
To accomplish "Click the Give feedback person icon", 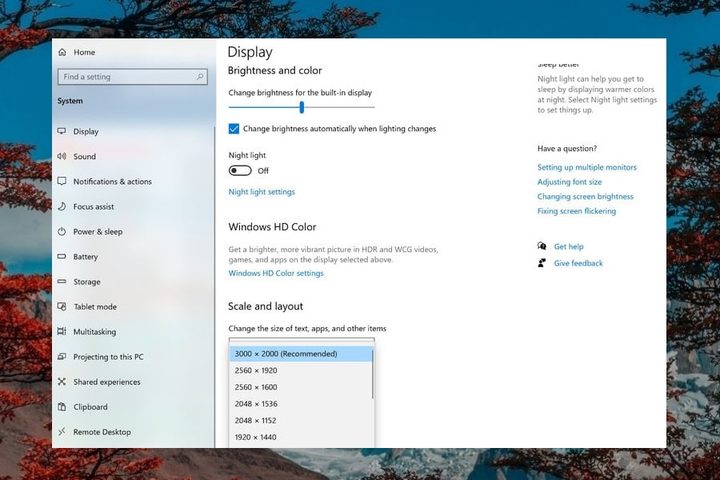I will click(x=542, y=263).
